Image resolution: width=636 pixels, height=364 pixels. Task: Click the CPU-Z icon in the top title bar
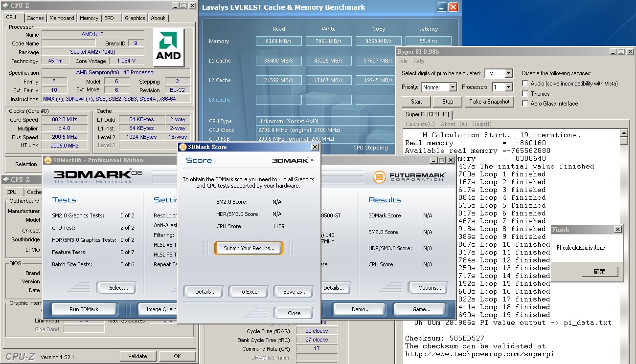pos(5,5)
